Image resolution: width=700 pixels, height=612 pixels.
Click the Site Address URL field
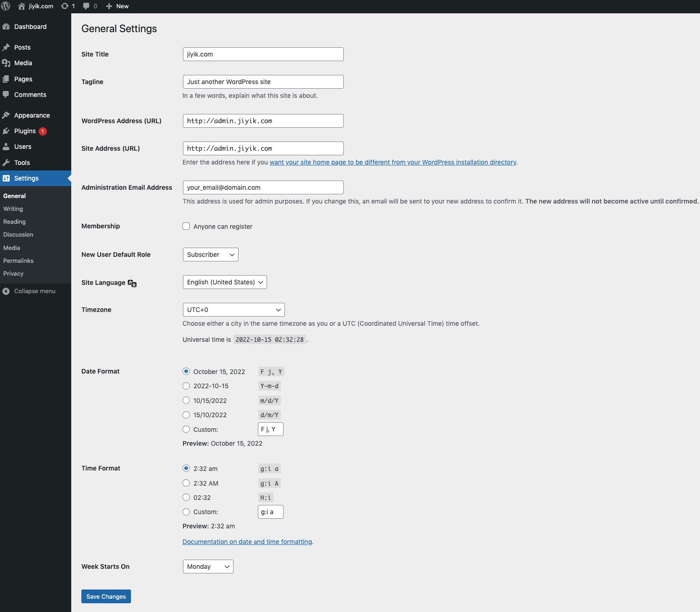point(263,148)
